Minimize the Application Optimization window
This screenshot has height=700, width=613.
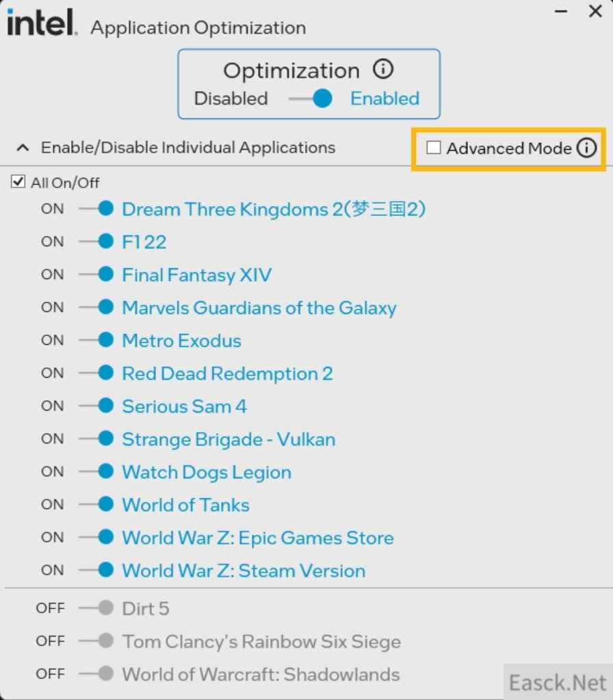(561, 11)
